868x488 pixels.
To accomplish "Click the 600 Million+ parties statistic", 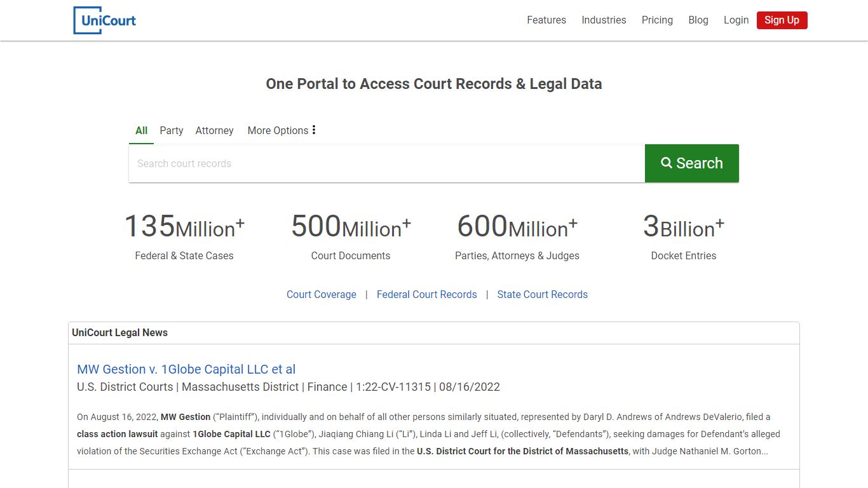I will coord(517,226).
